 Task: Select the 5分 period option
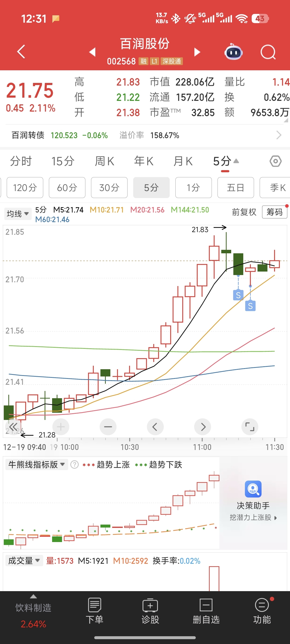click(151, 188)
